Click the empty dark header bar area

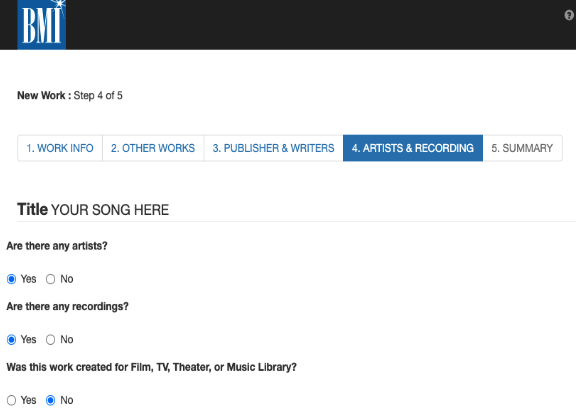312,24
